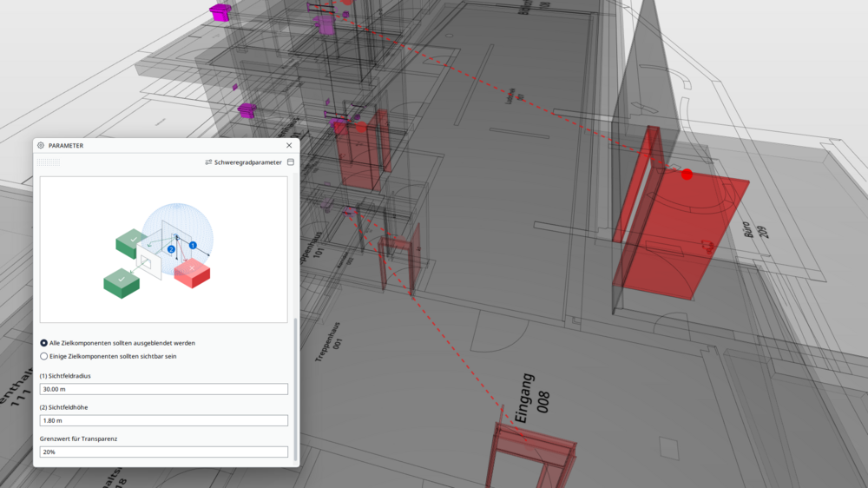The height and width of the screenshot is (488, 868).
Task: Focus the Sichtfeldhöhe input showing 1.80 m
Action: tap(163, 420)
